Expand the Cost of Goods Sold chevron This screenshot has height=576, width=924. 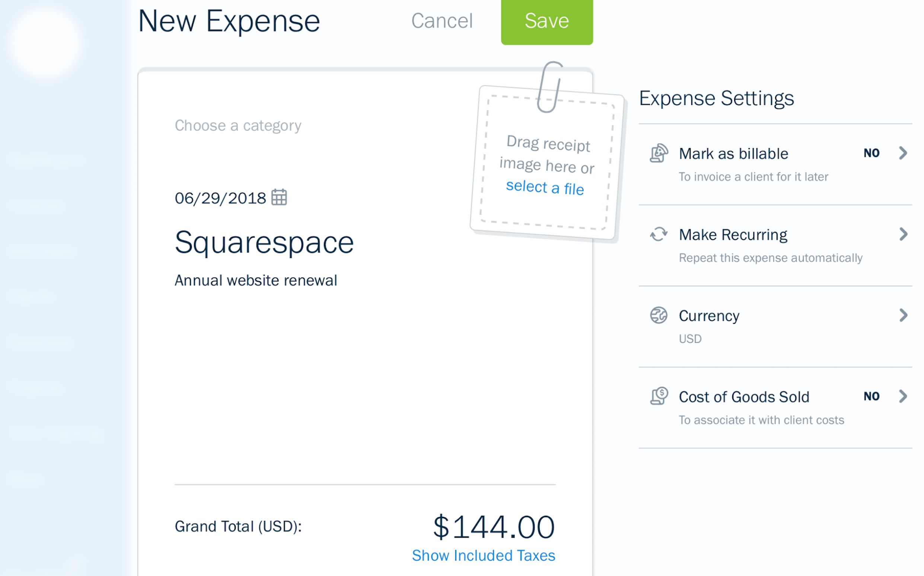(x=903, y=396)
